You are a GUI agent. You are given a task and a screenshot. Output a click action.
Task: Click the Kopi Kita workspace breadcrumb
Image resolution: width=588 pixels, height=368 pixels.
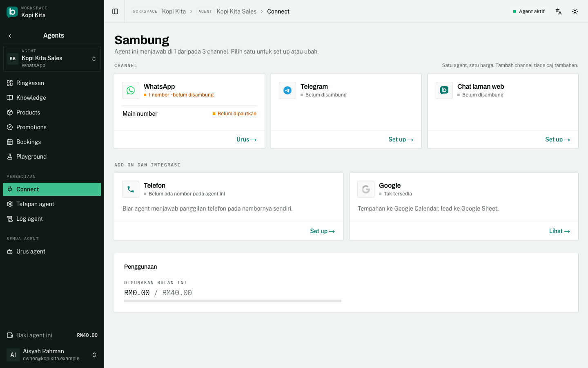click(x=158, y=11)
